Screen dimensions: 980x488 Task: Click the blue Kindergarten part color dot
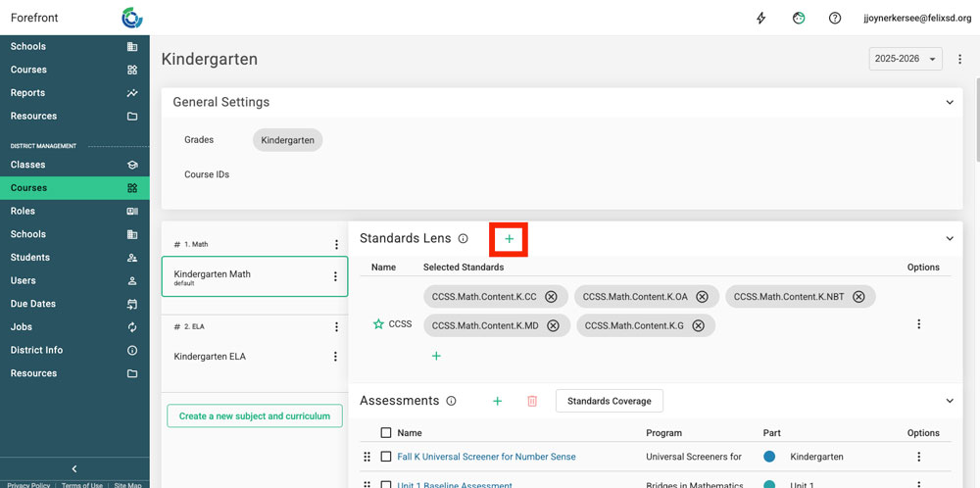tap(769, 457)
